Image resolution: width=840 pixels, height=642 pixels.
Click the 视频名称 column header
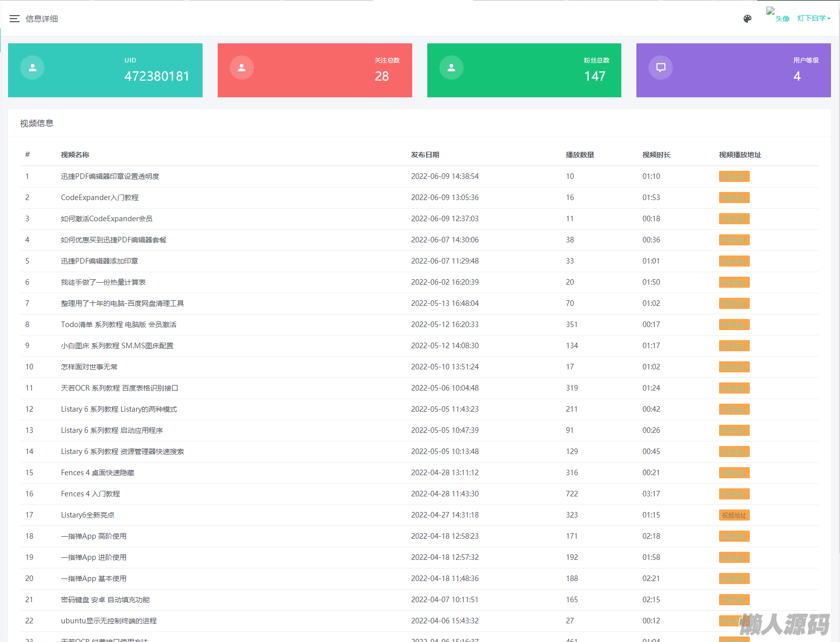pos(75,155)
